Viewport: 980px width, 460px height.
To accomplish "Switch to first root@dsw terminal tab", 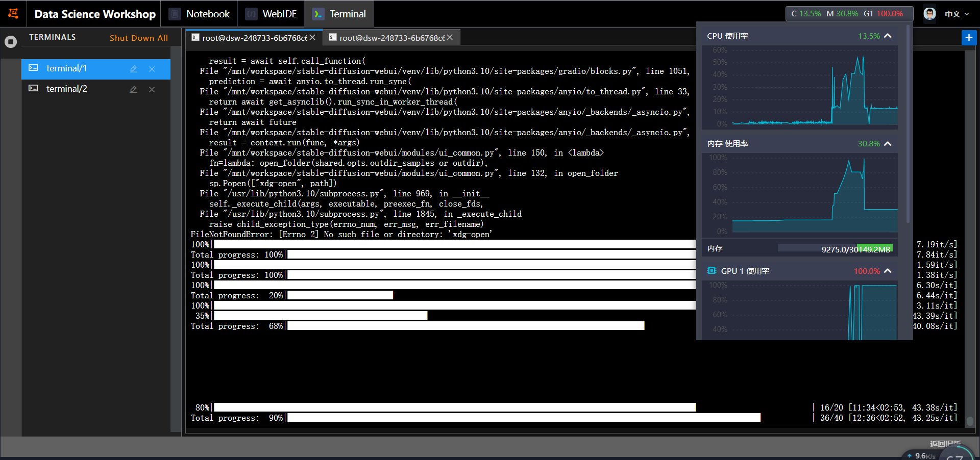I will [254, 38].
